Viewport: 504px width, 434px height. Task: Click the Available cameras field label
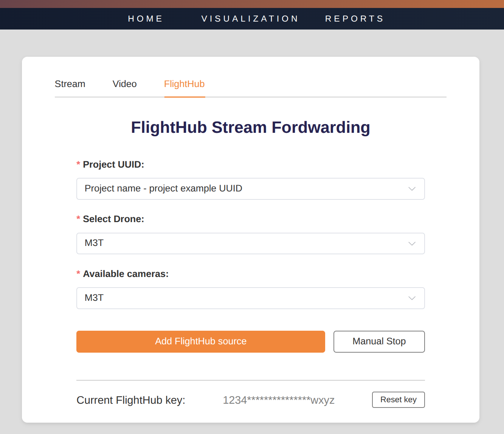point(126,274)
